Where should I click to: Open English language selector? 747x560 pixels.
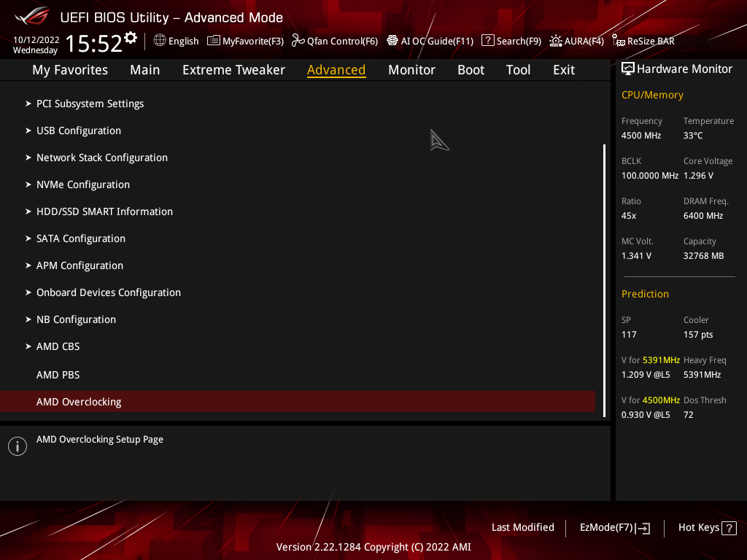(x=183, y=41)
